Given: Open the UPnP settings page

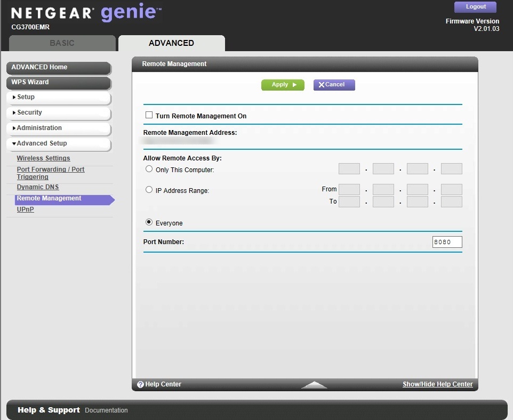Looking at the screenshot, I should [x=25, y=209].
